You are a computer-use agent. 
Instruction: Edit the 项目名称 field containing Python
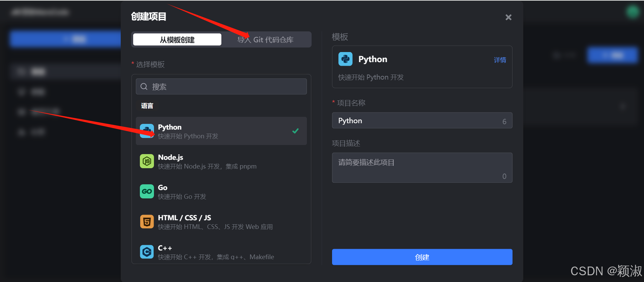point(422,121)
